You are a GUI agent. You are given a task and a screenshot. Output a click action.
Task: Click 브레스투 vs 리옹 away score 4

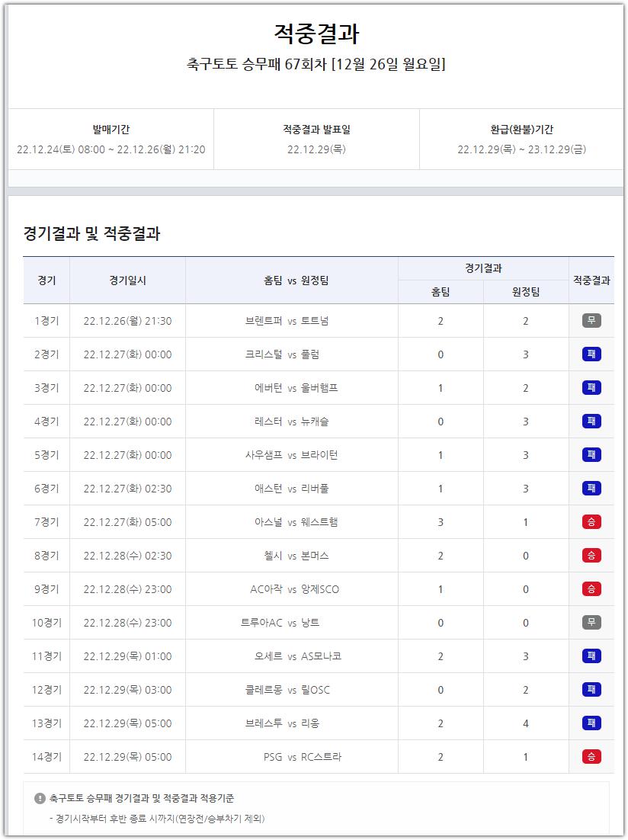(526, 723)
